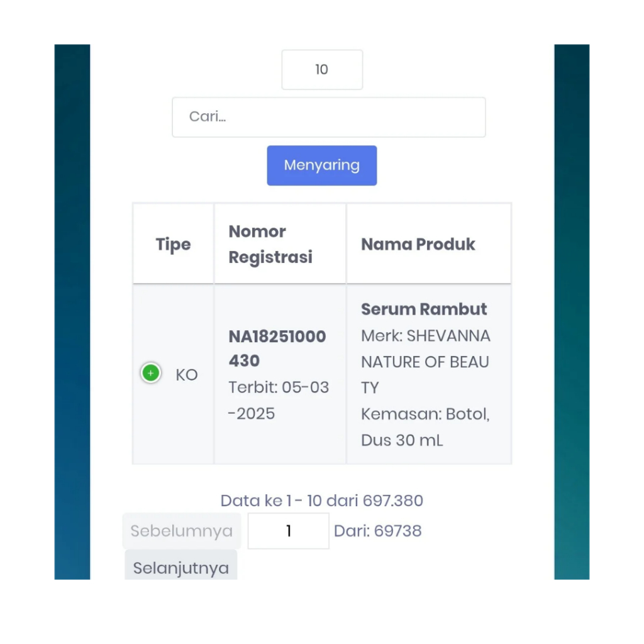
Task: Expand row details with green plus icon
Action: [151, 373]
